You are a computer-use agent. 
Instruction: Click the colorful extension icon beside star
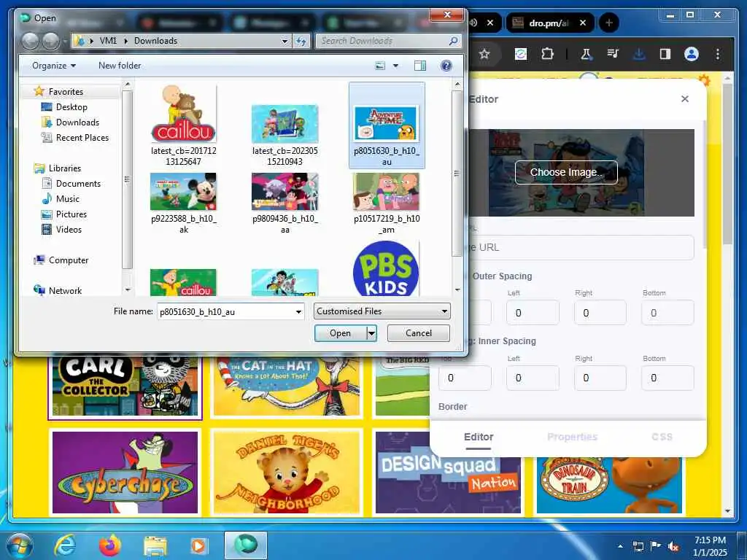point(521,54)
